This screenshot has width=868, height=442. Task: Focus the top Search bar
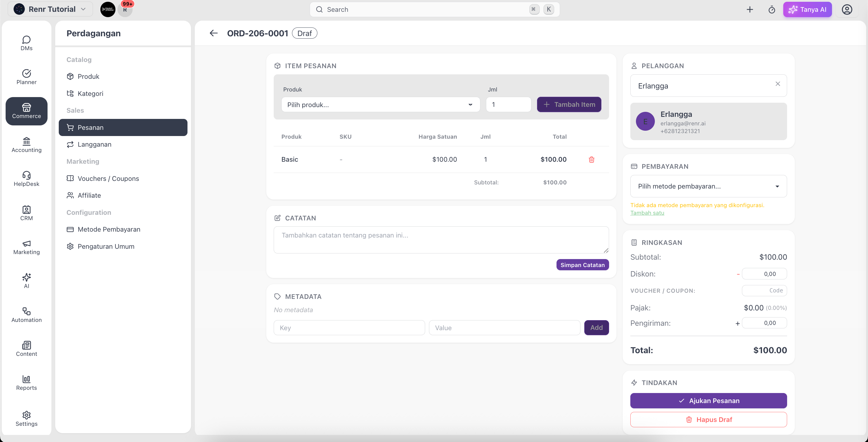[x=435, y=9]
